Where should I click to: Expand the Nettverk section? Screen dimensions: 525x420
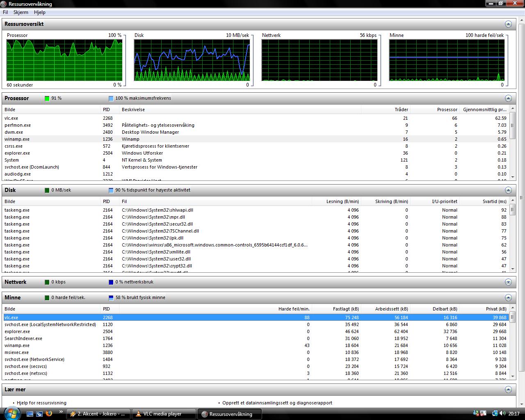point(508,282)
